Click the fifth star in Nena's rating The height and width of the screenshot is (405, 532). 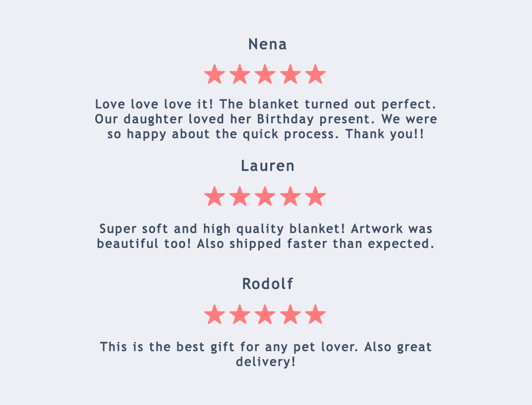coord(315,75)
